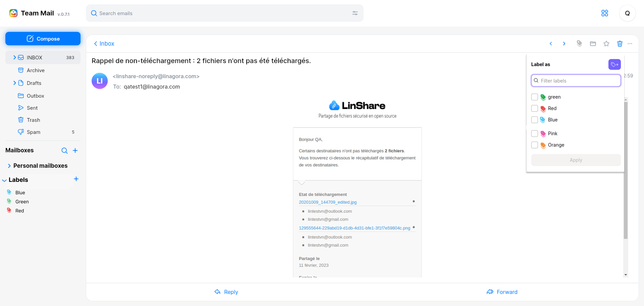The height and width of the screenshot is (306, 644).
Task: Click the LI sender avatar
Action: point(100,81)
